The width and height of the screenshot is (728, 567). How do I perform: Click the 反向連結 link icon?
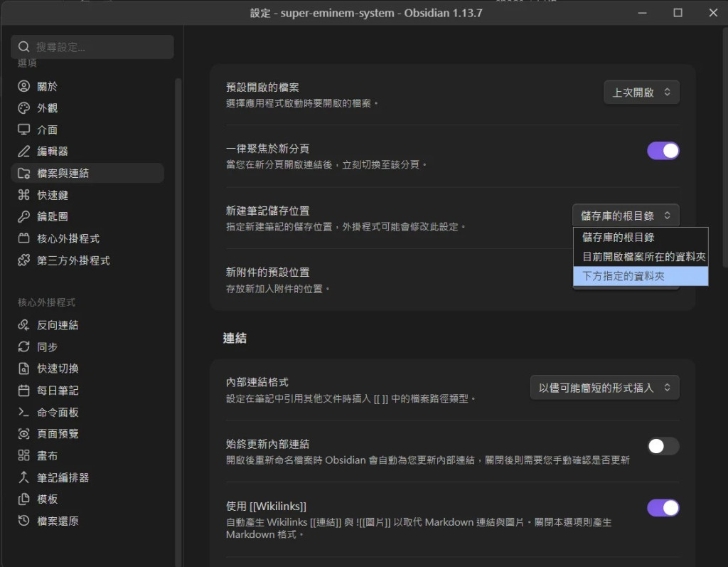(x=23, y=325)
